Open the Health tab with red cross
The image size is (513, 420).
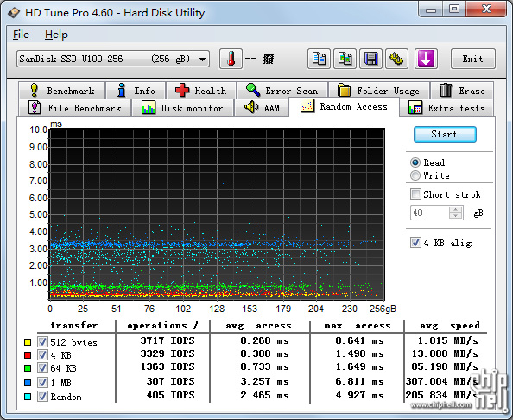pyautogui.click(x=201, y=91)
